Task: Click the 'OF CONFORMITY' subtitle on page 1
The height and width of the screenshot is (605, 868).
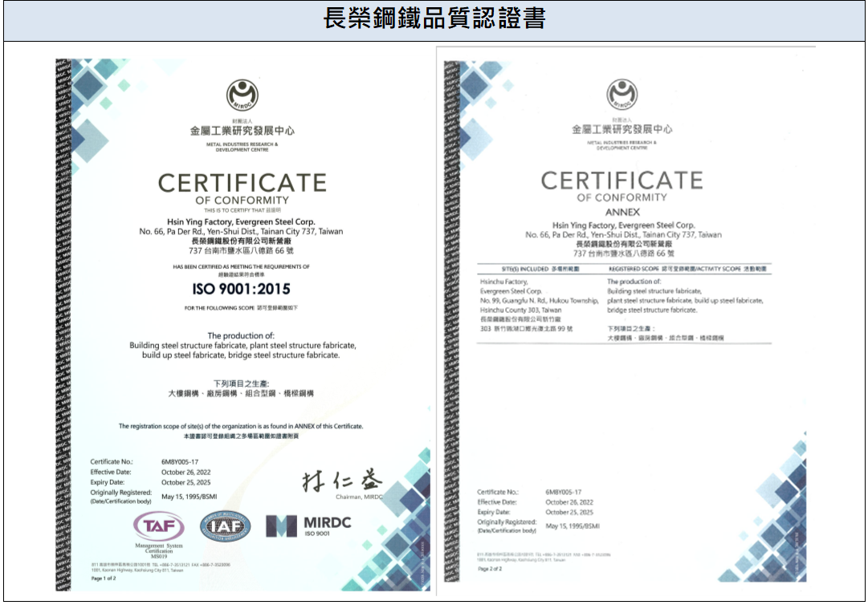Action: coord(242,200)
